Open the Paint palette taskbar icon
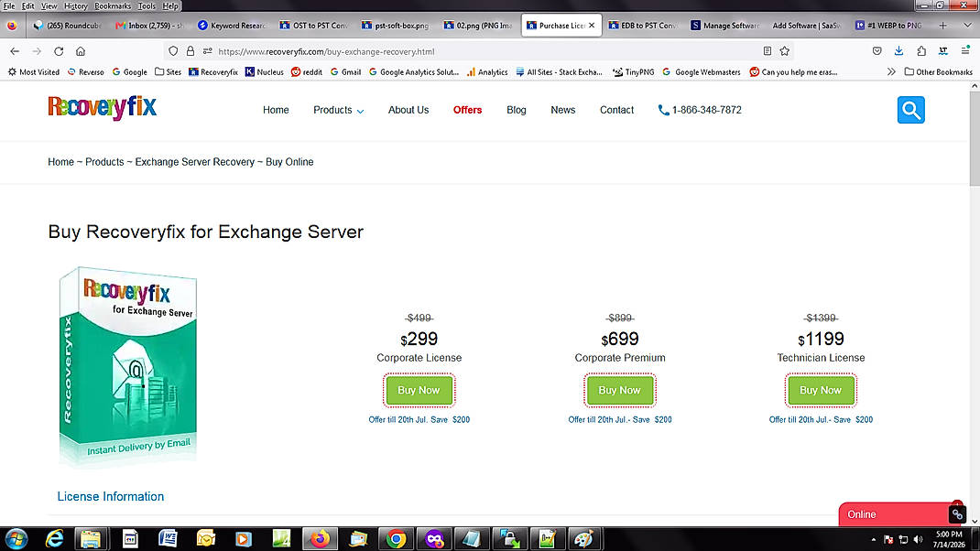The image size is (980, 551). (583, 538)
